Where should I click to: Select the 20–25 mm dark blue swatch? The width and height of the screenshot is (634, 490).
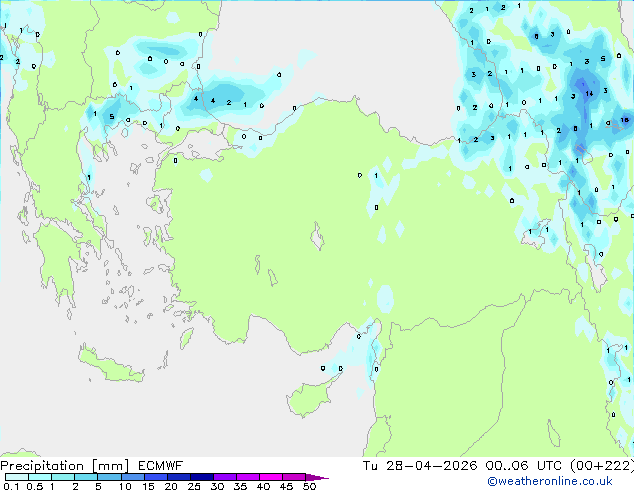(178, 477)
